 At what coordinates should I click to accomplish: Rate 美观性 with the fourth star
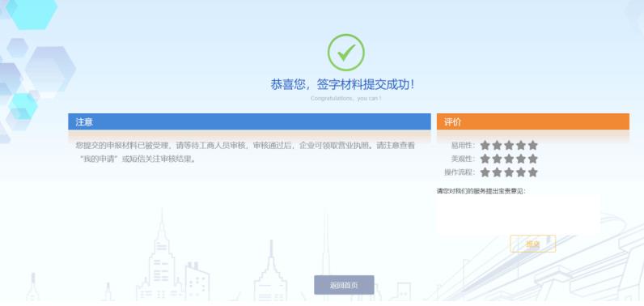[521, 159]
